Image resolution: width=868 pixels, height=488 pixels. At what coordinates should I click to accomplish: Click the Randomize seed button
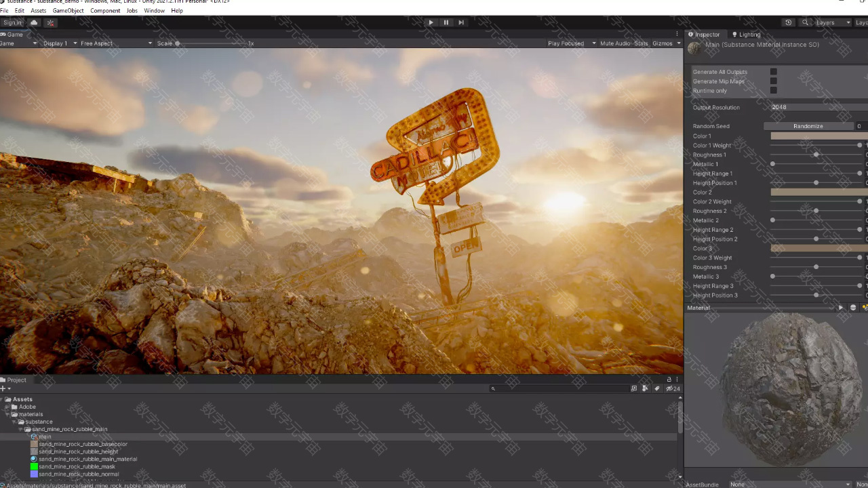click(x=808, y=126)
